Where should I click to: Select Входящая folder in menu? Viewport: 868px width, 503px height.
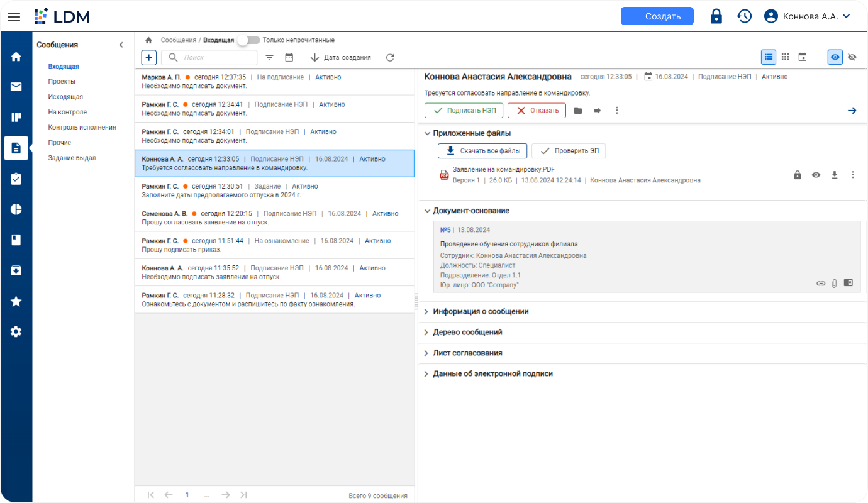click(x=64, y=66)
